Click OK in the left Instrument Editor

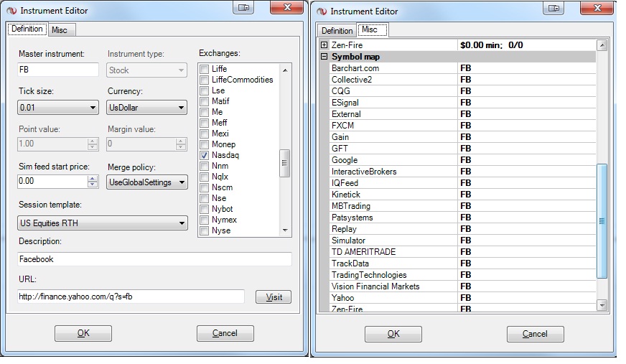(83, 333)
